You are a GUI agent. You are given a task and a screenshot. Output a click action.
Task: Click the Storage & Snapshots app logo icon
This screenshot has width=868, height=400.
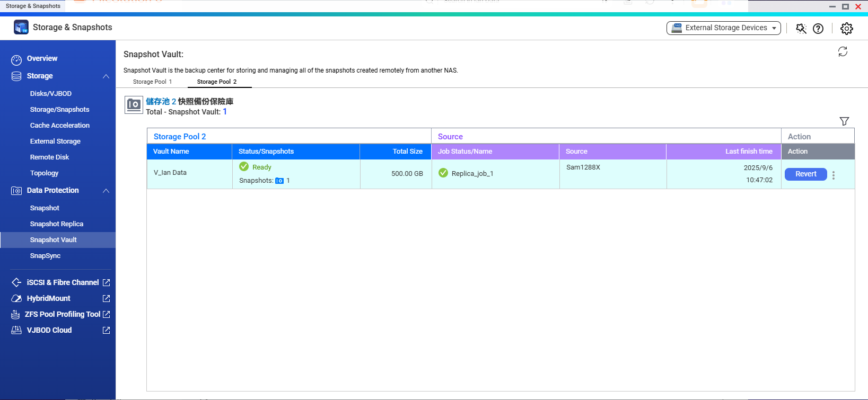(21, 27)
